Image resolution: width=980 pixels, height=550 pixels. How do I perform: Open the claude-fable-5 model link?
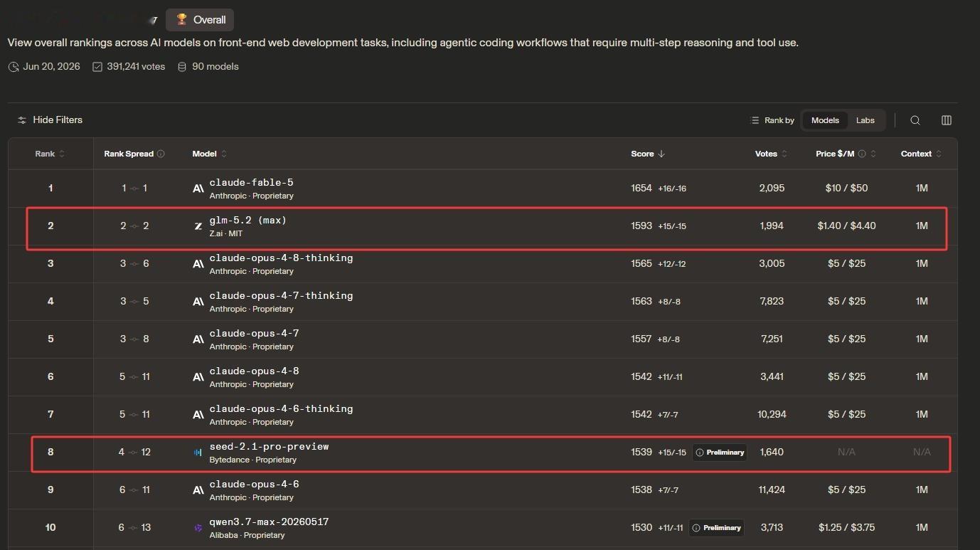point(251,183)
